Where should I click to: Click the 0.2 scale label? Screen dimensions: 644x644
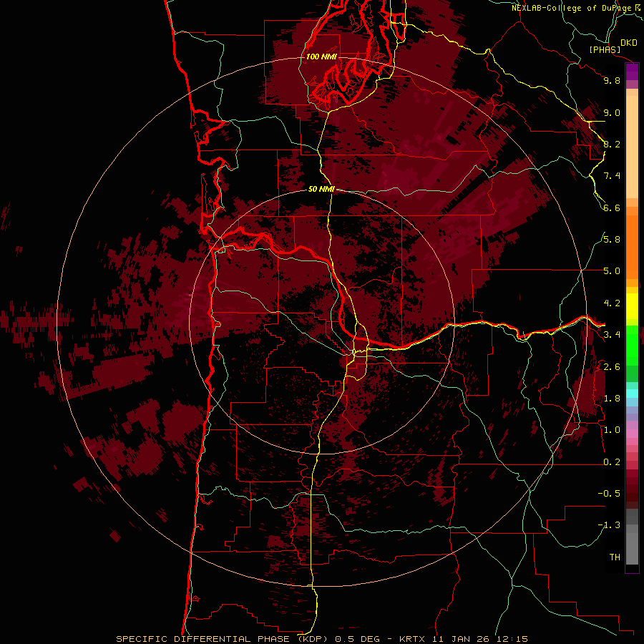point(612,462)
